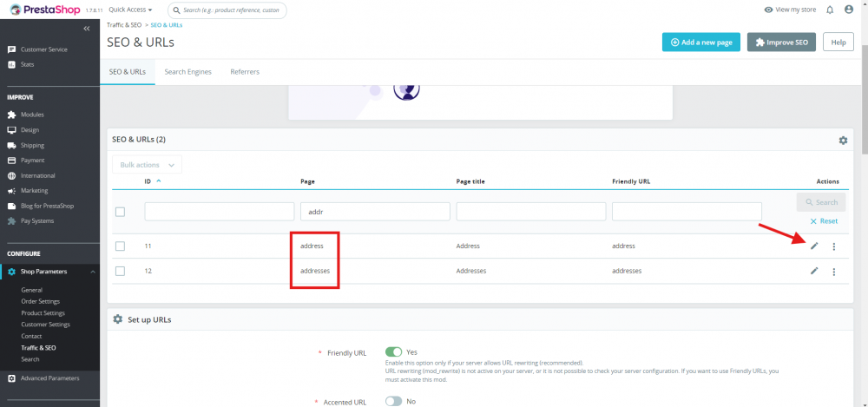Open Search submenu item
This screenshot has width=868, height=407.
coord(30,359)
